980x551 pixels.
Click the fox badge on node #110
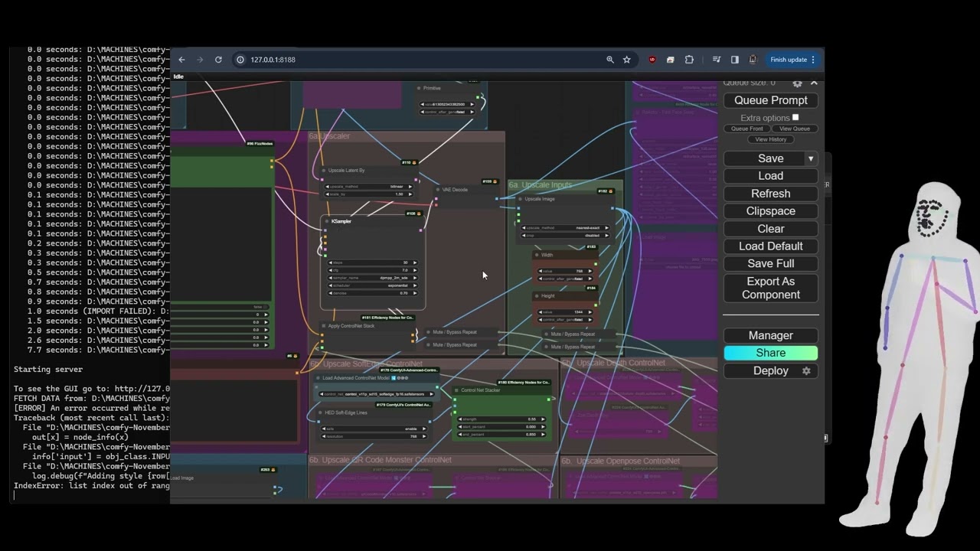coord(414,162)
